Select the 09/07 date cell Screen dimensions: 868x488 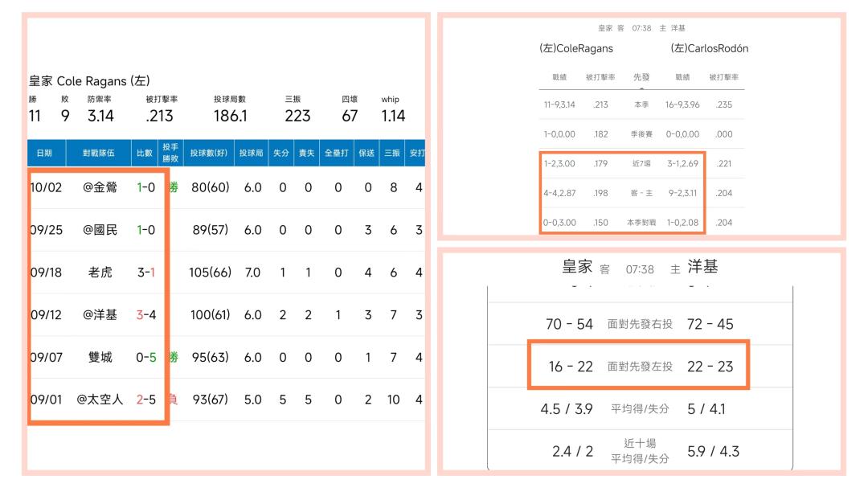(46, 357)
